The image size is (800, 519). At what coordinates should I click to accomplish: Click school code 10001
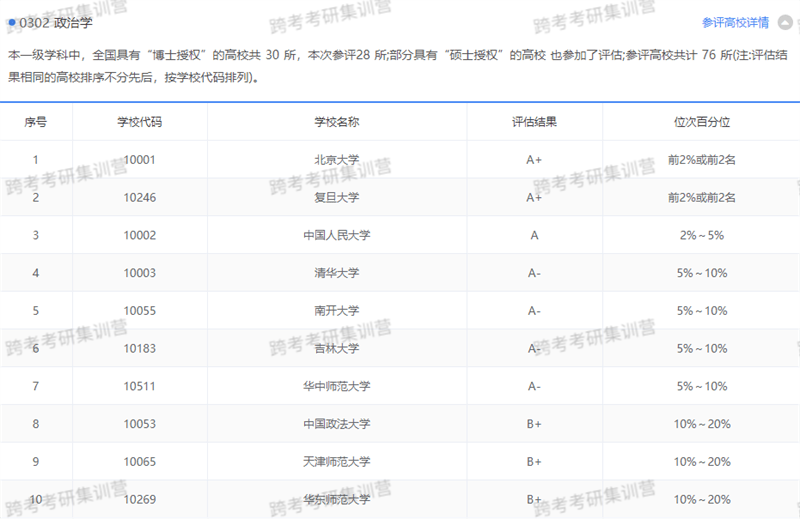[x=140, y=160]
